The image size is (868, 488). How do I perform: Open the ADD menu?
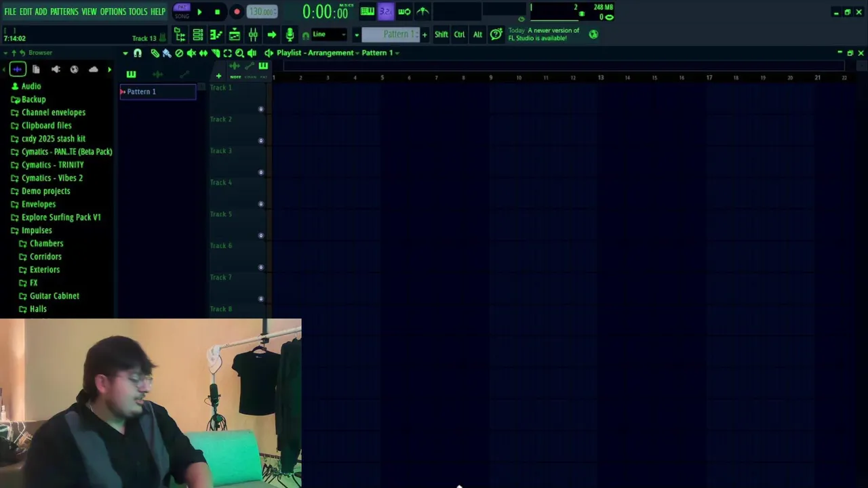click(x=41, y=12)
